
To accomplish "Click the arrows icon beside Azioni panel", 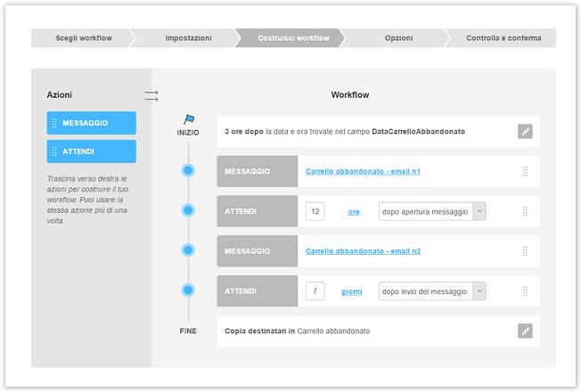I will [x=151, y=94].
